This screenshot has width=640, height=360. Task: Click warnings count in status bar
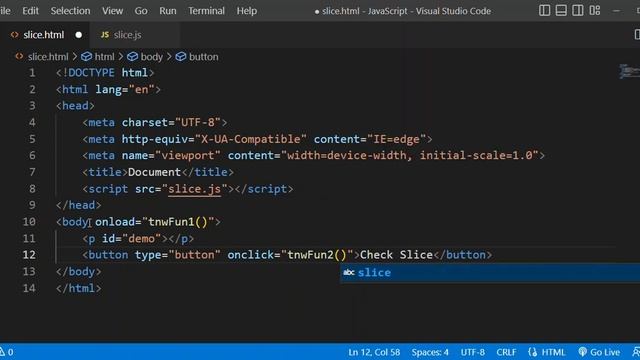coord(7,352)
